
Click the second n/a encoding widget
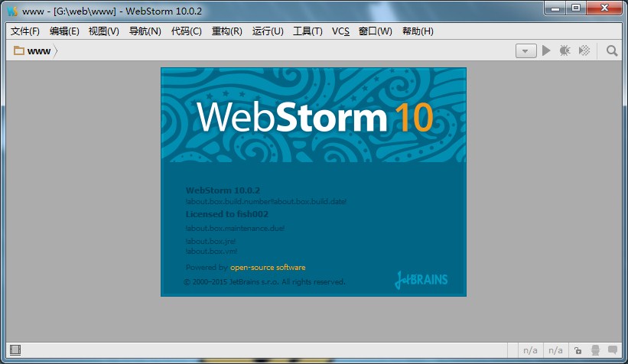point(555,350)
